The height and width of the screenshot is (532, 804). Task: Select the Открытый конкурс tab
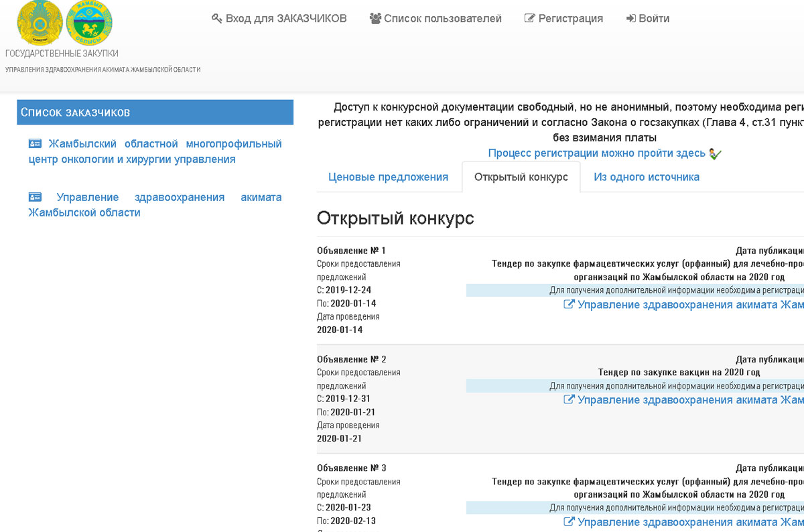[x=521, y=177]
